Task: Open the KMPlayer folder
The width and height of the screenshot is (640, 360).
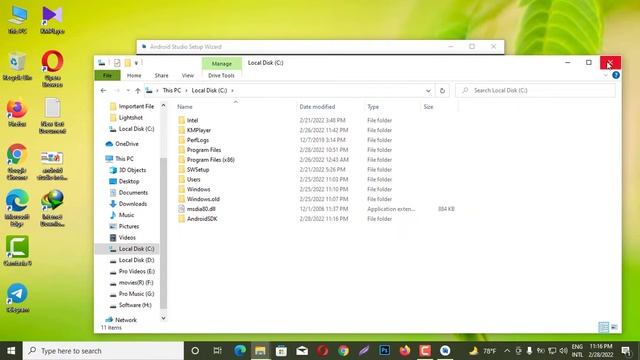Action: pyautogui.click(x=198, y=130)
